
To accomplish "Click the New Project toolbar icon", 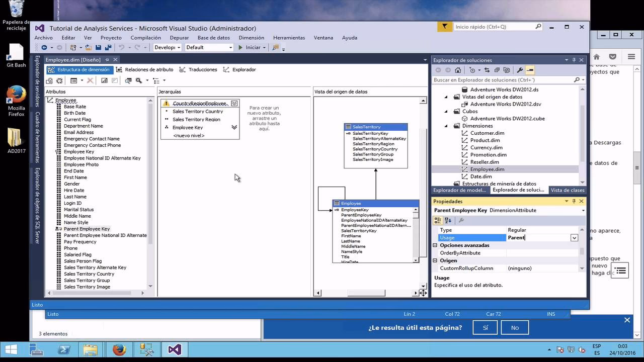I will [x=73, y=47].
